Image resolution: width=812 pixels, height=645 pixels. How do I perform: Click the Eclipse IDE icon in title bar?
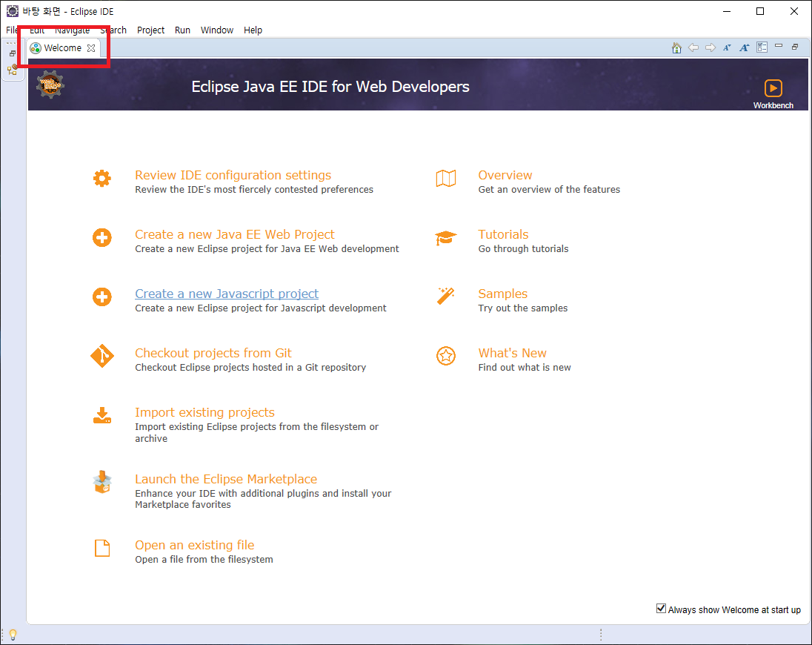pos(13,11)
